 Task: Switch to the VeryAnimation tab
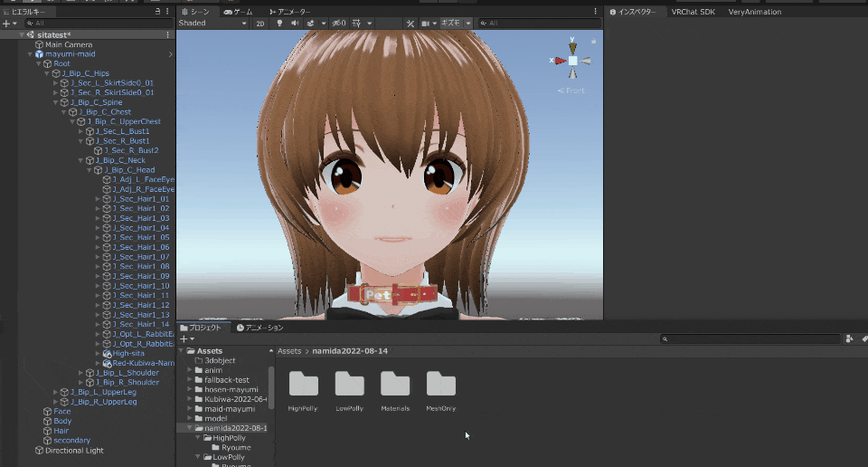[x=754, y=12]
